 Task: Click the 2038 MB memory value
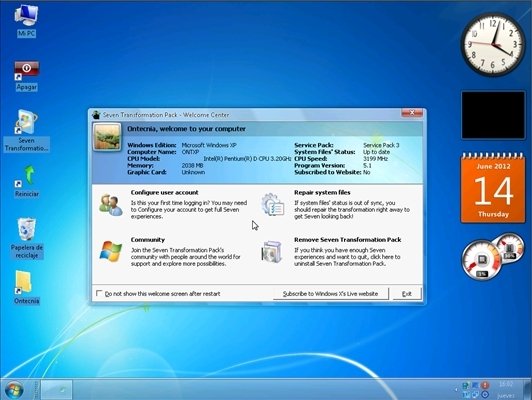click(x=192, y=166)
